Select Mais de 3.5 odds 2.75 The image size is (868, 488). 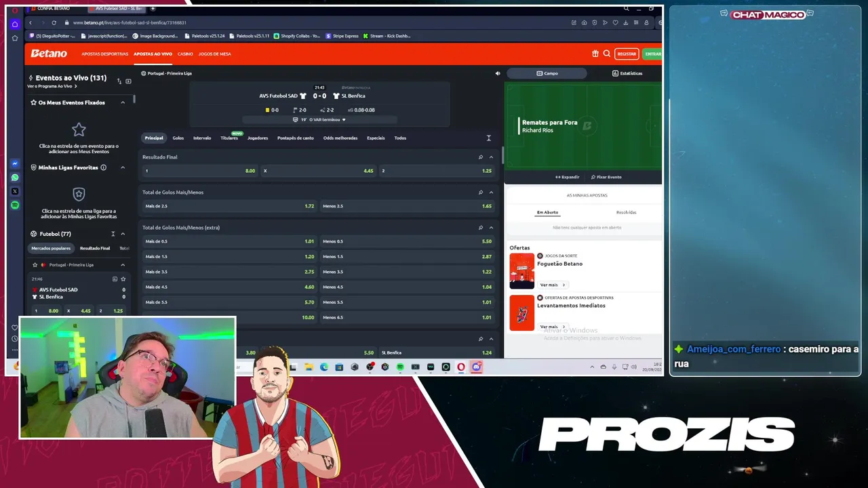[230, 272]
